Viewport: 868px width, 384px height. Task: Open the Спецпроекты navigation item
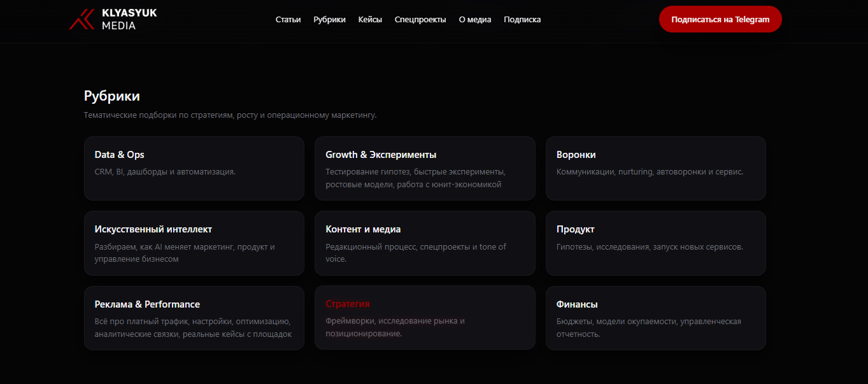tap(420, 19)
